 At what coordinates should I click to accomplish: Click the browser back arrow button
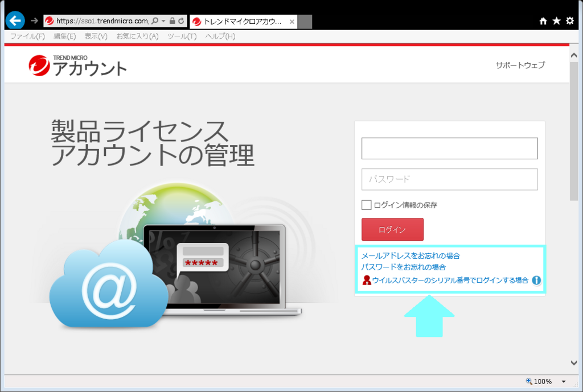(15, 20)
